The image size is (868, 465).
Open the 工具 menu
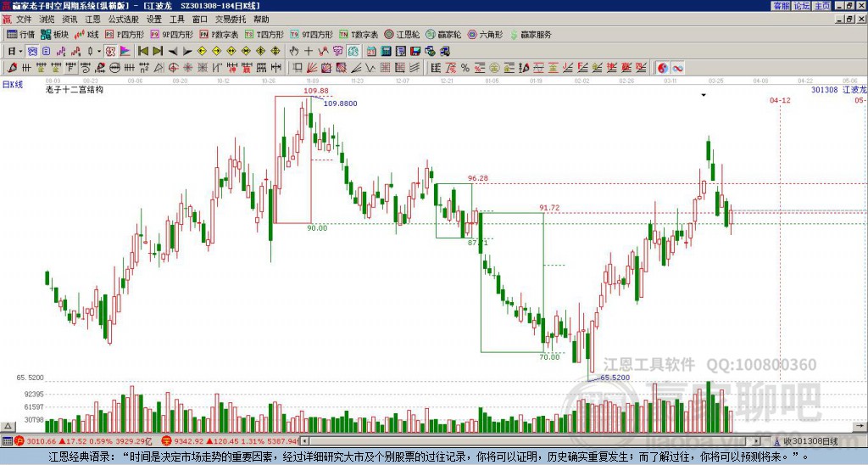pyautogui.click(x=176, y=20)
